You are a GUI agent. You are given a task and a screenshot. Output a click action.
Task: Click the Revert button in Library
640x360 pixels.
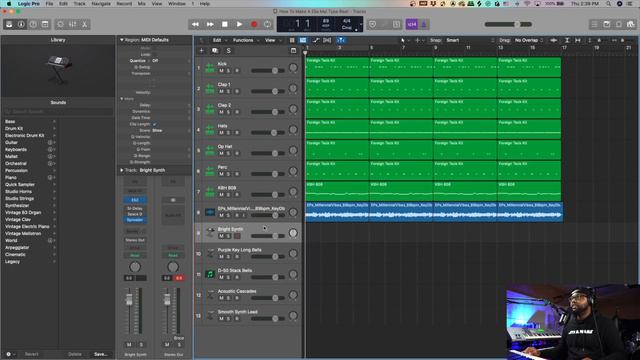pyautogui.click(x=31, y=354)
